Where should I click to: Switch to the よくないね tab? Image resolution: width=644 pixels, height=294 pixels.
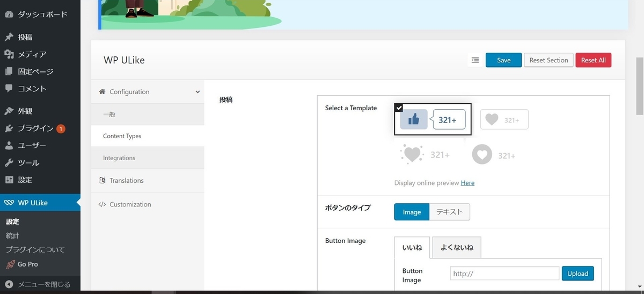tap(457, 247)
